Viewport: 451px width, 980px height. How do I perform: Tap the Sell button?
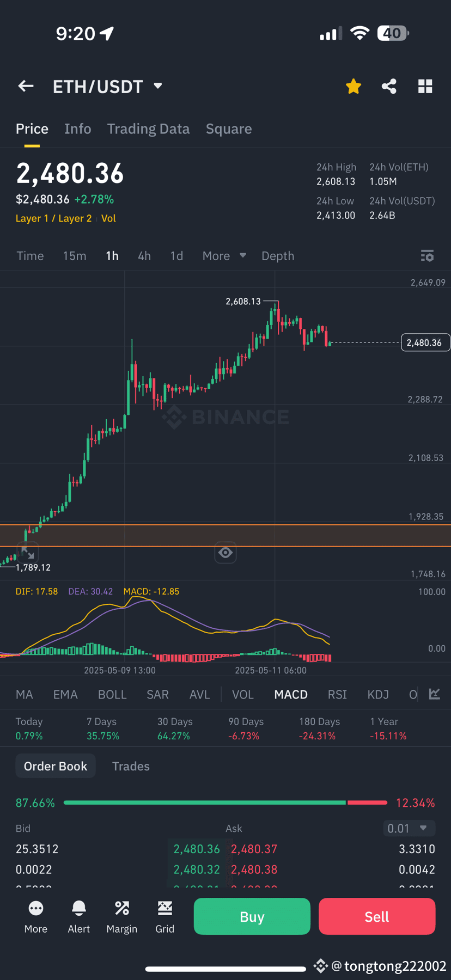(377, 916)
